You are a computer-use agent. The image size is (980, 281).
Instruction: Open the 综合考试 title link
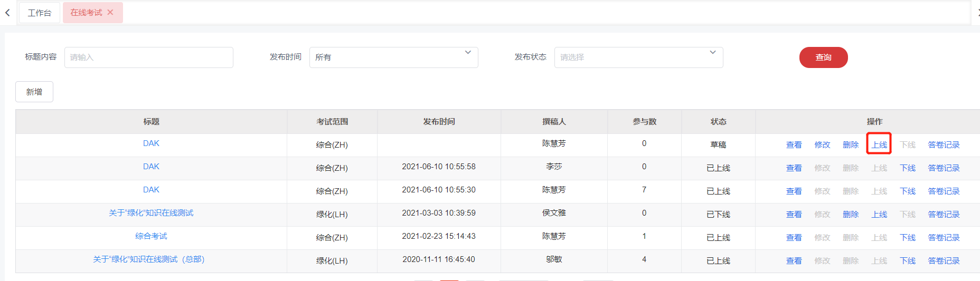151,236
